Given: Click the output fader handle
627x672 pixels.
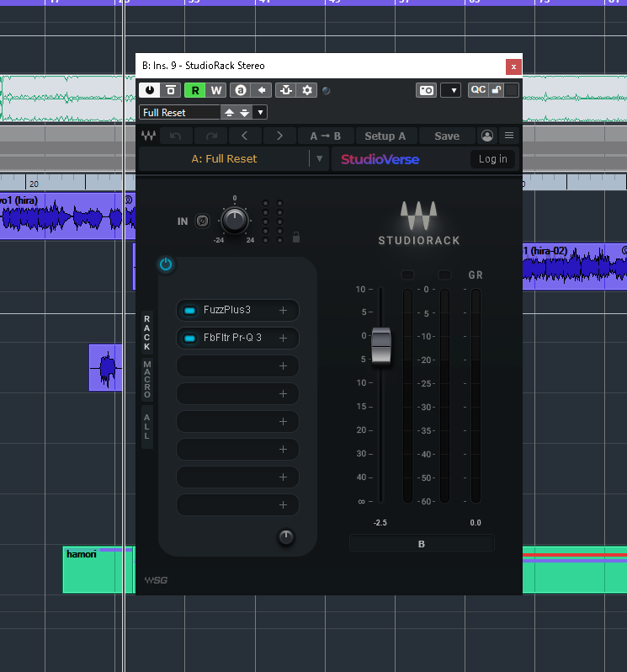Looking at the screenshot, I should 381,346.
